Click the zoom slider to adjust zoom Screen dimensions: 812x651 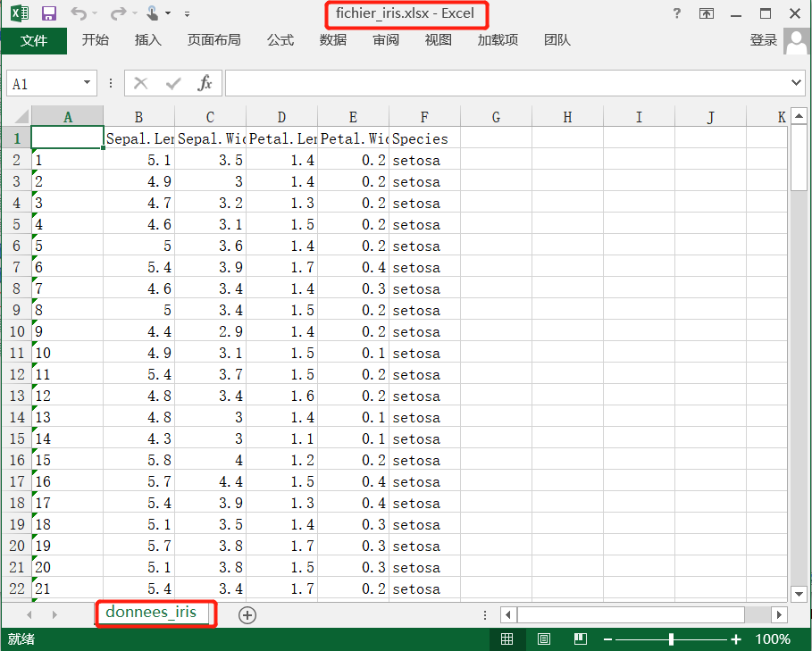coord(670,638)
